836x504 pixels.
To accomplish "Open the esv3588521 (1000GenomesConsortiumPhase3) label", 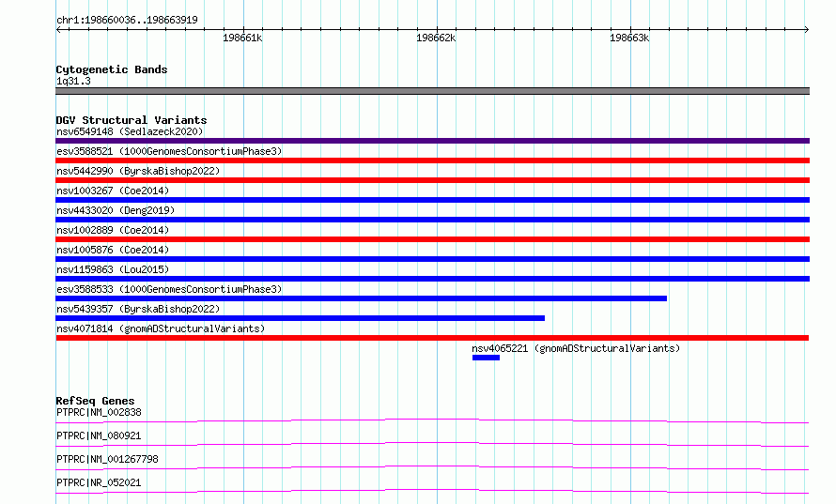I will click(x=169, y=151).
